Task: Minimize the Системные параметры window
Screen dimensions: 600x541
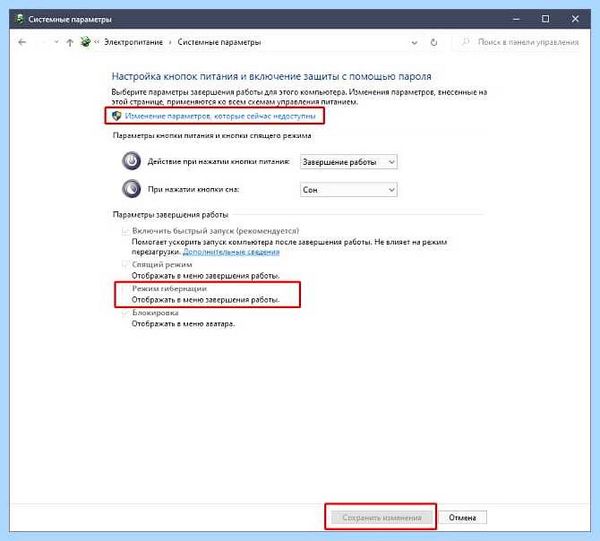Action: (x=516, y=19)
